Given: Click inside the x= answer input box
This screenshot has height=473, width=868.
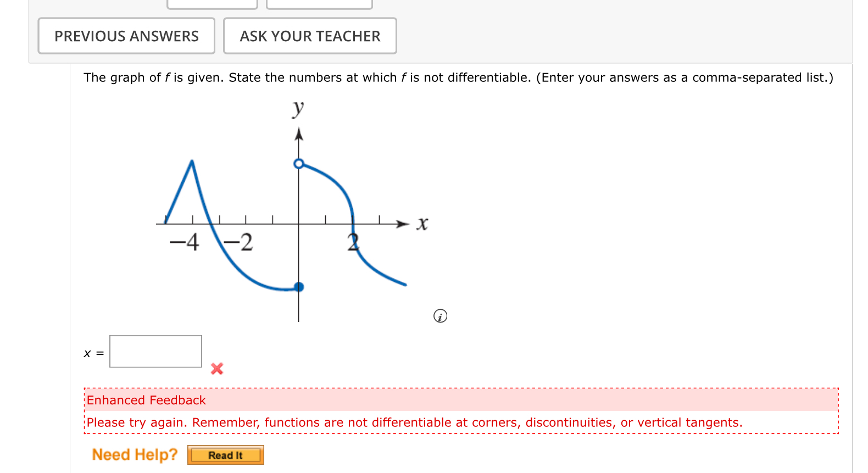Looking at the screenshot, I should coord(155,352).
